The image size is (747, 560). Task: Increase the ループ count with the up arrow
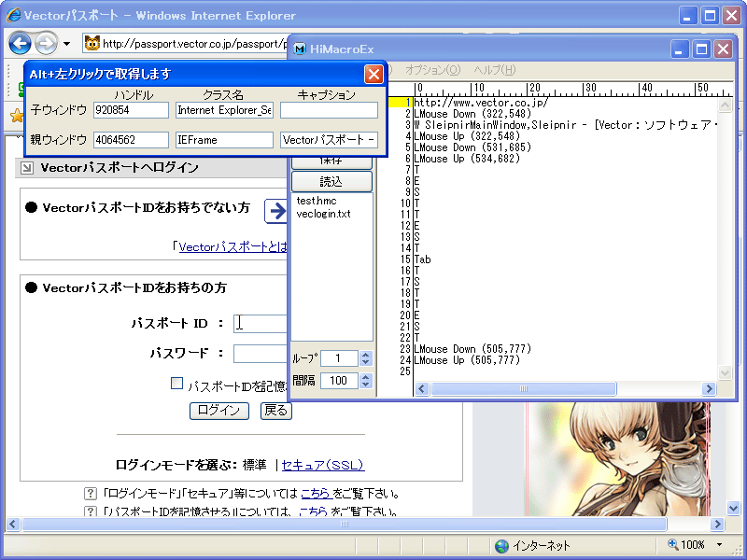[x=365, y=355]
